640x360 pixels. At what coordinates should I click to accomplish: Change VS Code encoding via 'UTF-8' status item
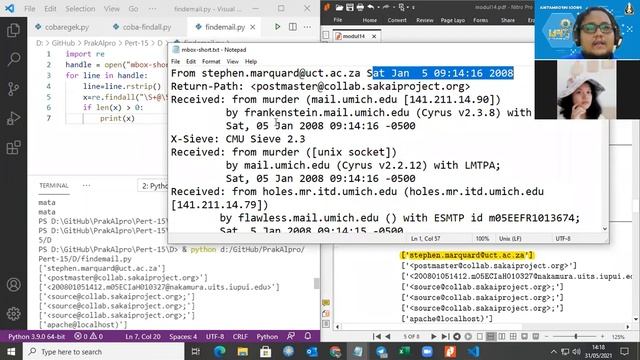[215, 336]
